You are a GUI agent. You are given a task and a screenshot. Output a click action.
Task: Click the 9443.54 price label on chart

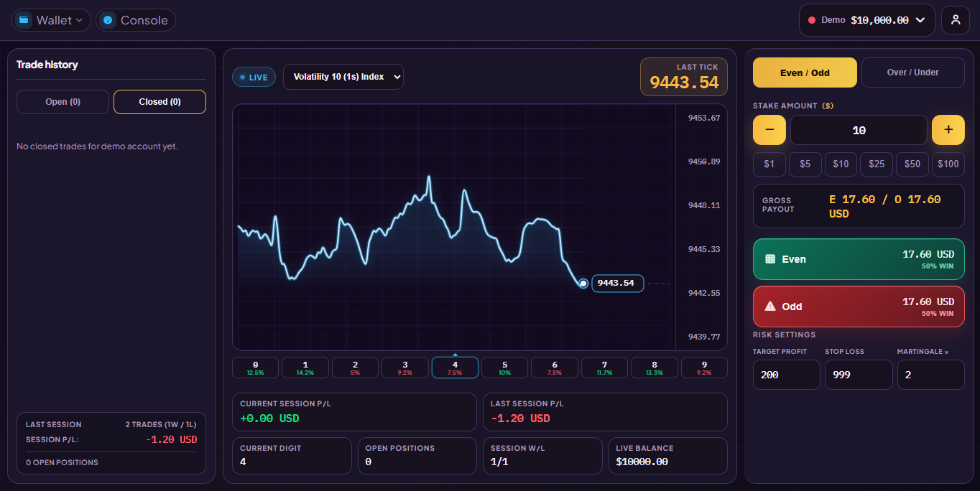[x=617, y=283]
